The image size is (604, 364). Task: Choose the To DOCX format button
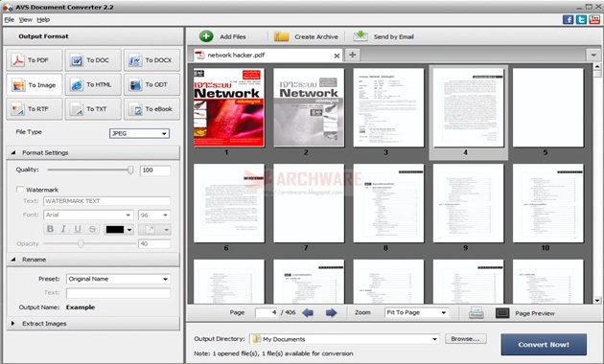click(151, 60)
